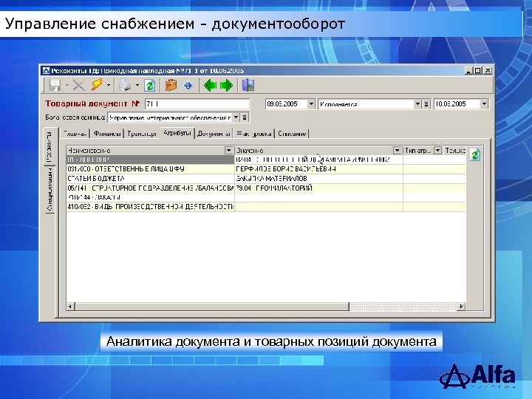This screenshot has width=532, height=399.
Task: Click the horizontal scrollbar thumb
Action: coord(212,307)
